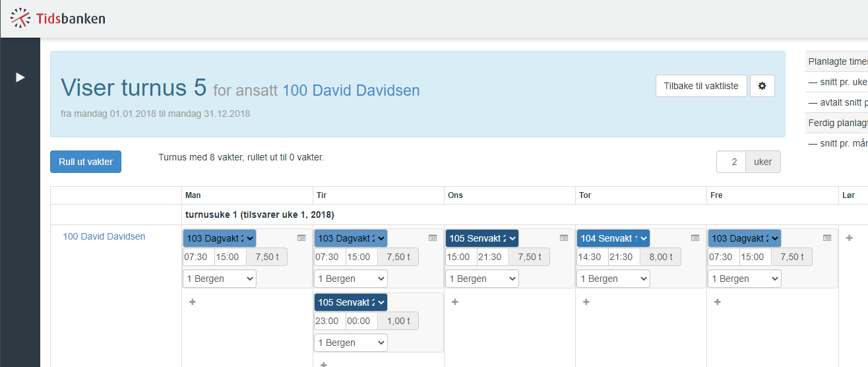Expand the sidebar with the play arrow icon

(x=20, y=77)
